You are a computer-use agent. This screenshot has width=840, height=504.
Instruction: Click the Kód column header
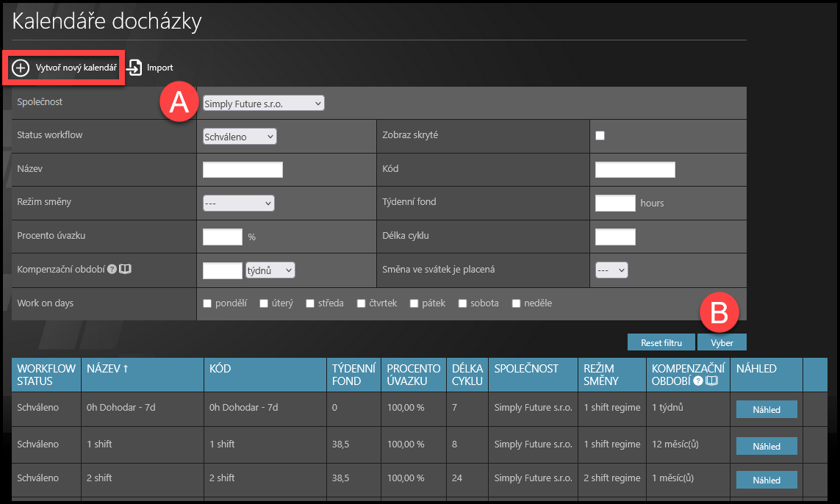coord(221,369)
